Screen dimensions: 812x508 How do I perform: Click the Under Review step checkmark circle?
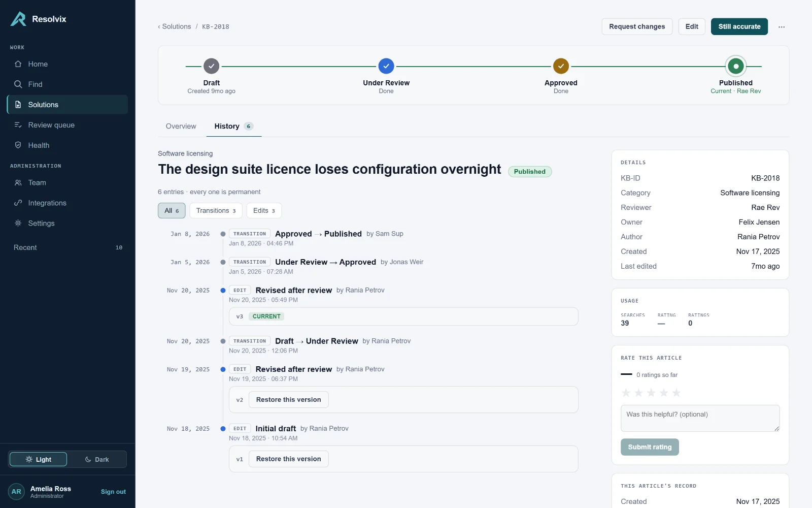(386, 66)
